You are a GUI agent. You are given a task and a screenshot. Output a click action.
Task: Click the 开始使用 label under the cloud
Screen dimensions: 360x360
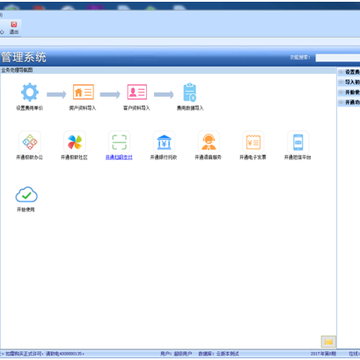(x=26, y=210)
